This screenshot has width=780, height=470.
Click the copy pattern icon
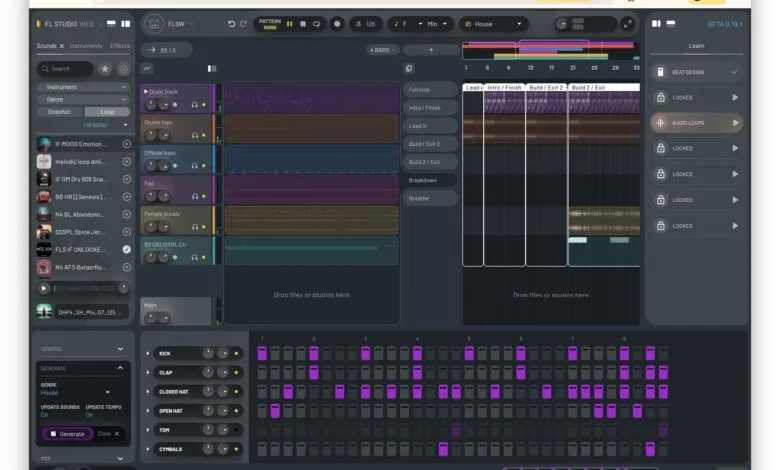click(409, 68)
